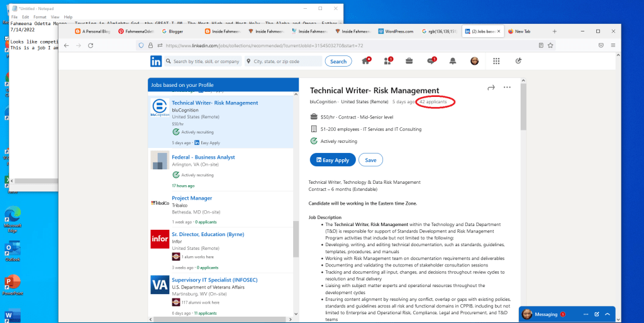Image resolution: width=644 pixels, height=323 pixels.
Task: Share the Technical Writer job via arrow icon
Action: [x=491, y=88]
